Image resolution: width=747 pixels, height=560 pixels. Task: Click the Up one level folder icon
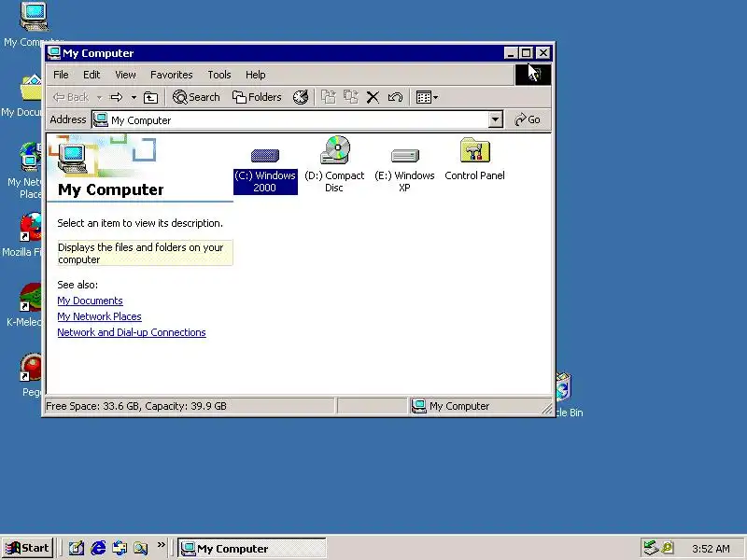(150, 98)
